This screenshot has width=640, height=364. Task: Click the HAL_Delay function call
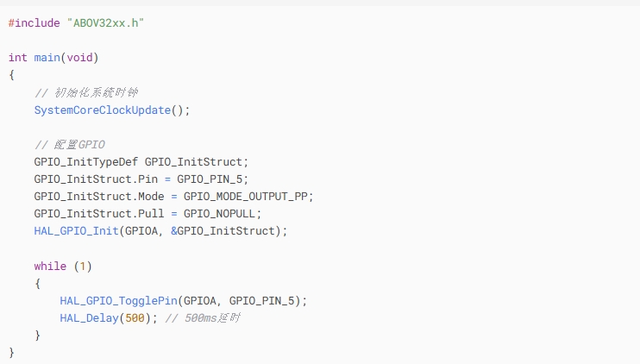click(x=89, y=317)
